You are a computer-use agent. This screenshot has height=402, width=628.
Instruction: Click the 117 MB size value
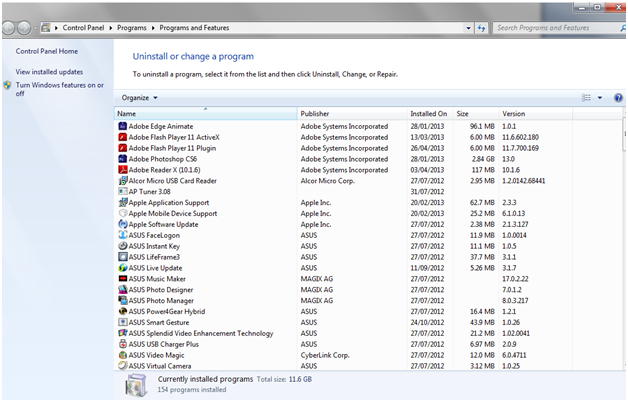pos(483,170)
